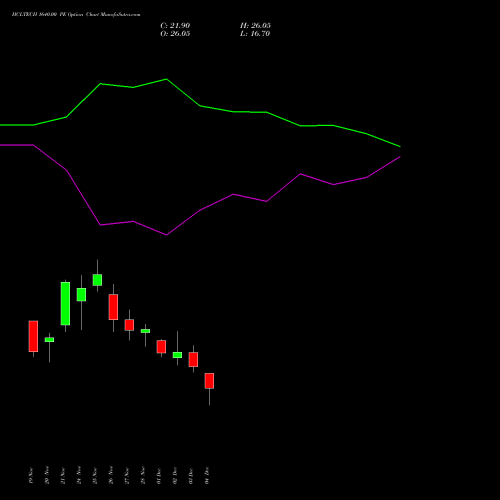Select the green candlestick for 02 Dec
The image size is (500, 500).
pyautogui.click(x=177, y=355)
